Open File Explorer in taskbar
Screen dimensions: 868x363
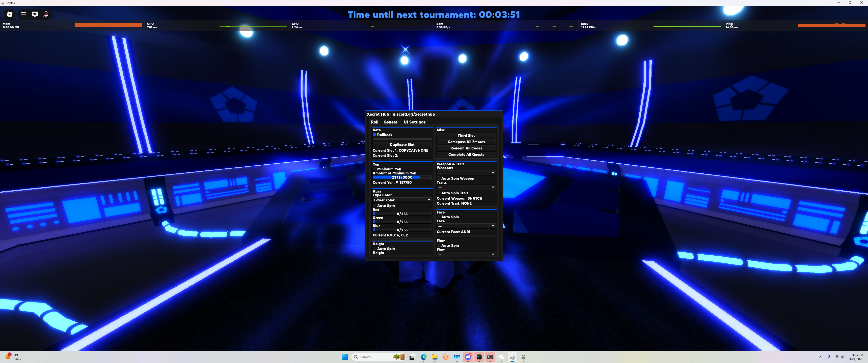coord(435,357)
